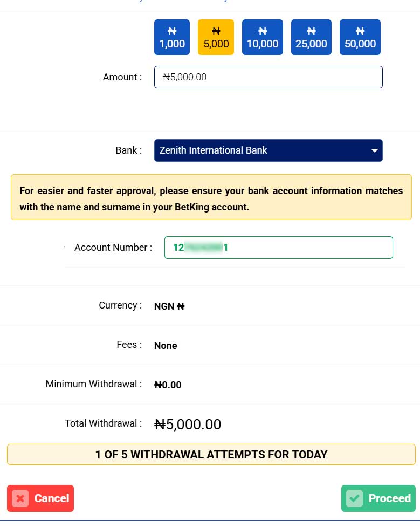This screenshot has width=420, height=527.
Task: Click the red X icon on Cancel
Action: 20,498
